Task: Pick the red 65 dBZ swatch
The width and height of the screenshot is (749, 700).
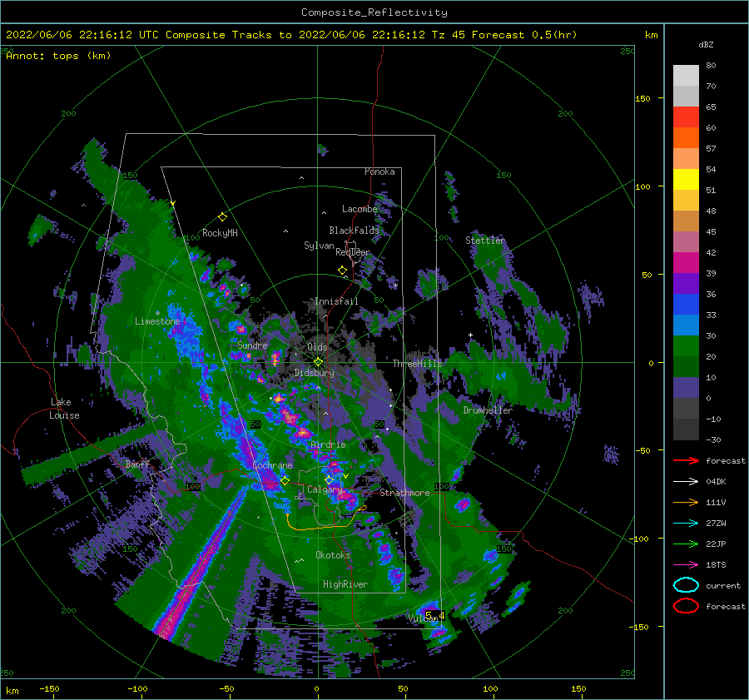Action: [x=686, y=117]
